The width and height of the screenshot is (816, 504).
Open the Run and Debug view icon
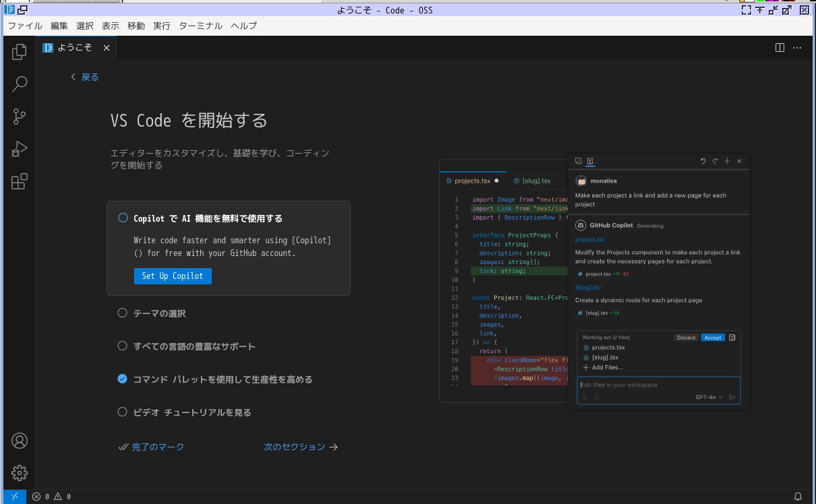click(x=20, y=149)
